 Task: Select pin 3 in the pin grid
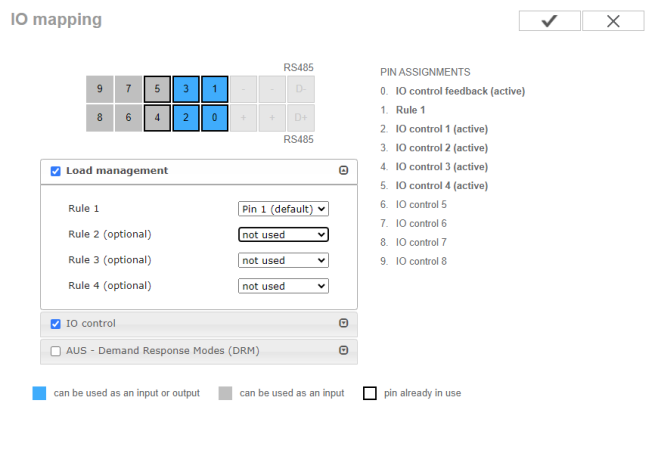[186, 89]
